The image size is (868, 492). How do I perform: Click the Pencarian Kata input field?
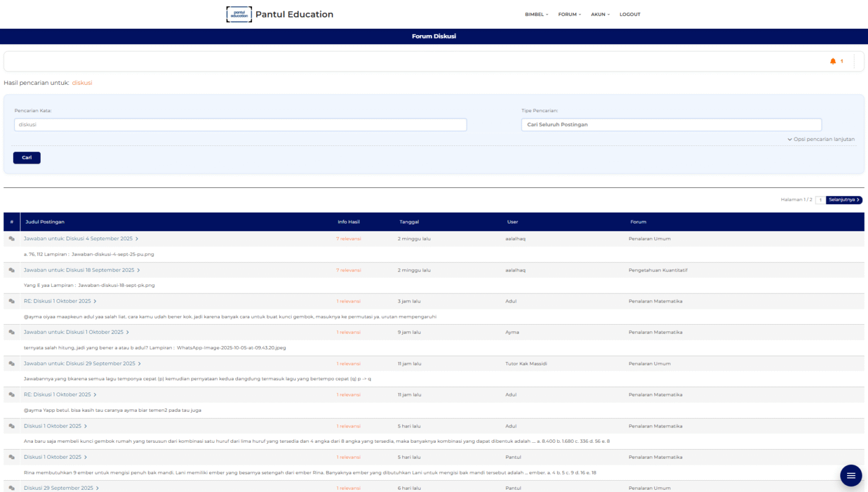click(x=240, y=124)
